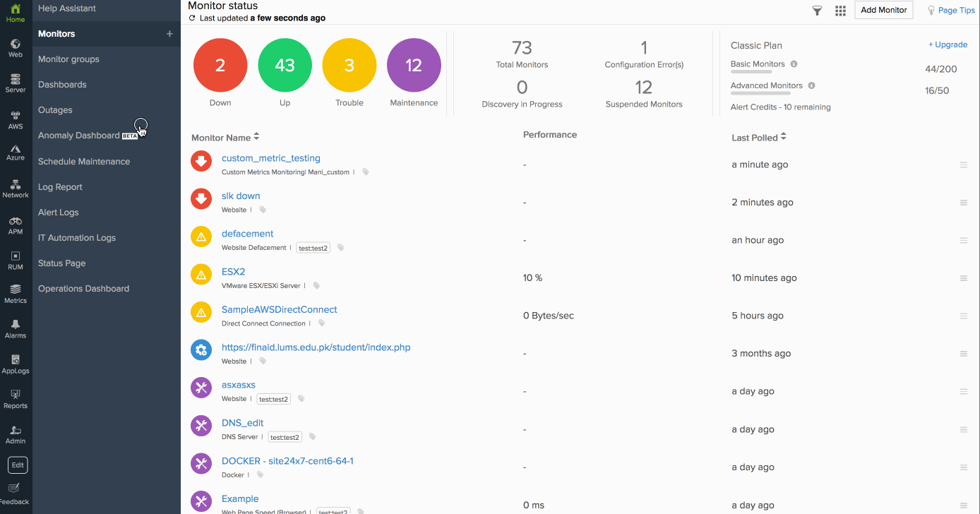Click the Add Monitor button
980x514 pixels.
tap(883, 10)
